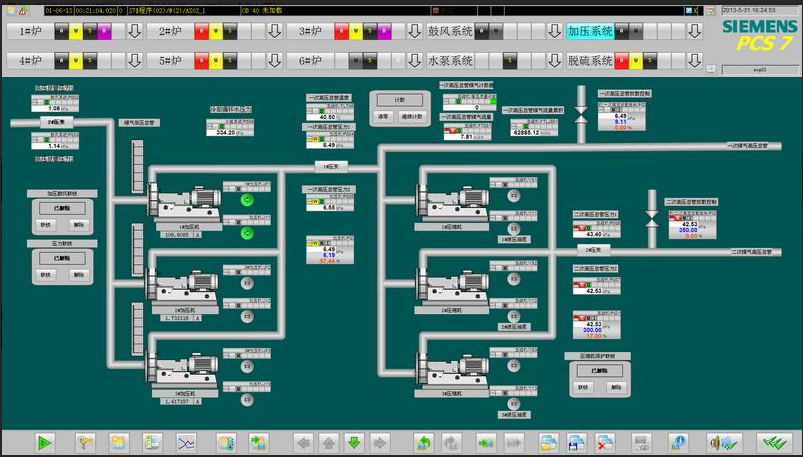The width and height of the screenshot is (803, 457).
Task: Click 解除 button in 加压鼓风联锁 panel
Action: [x=78, y=224]
